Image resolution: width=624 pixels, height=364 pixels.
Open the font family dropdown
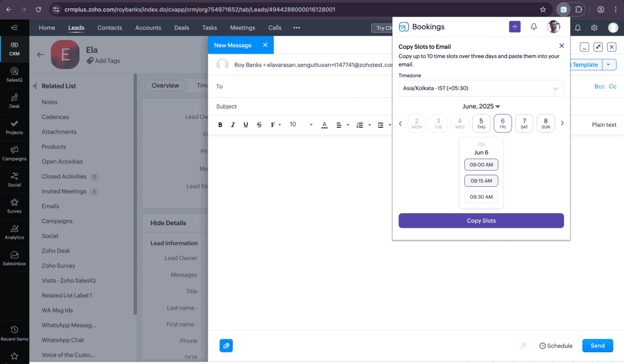click(276, 125)
